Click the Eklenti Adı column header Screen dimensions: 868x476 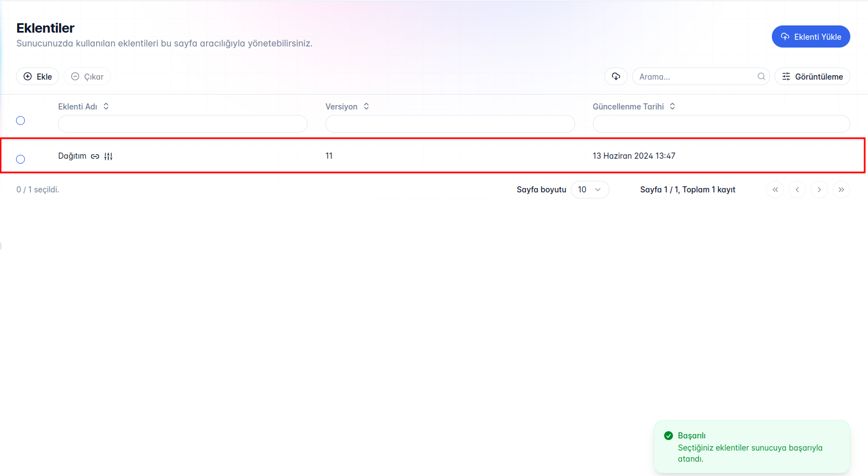click(x=78, y=107)
